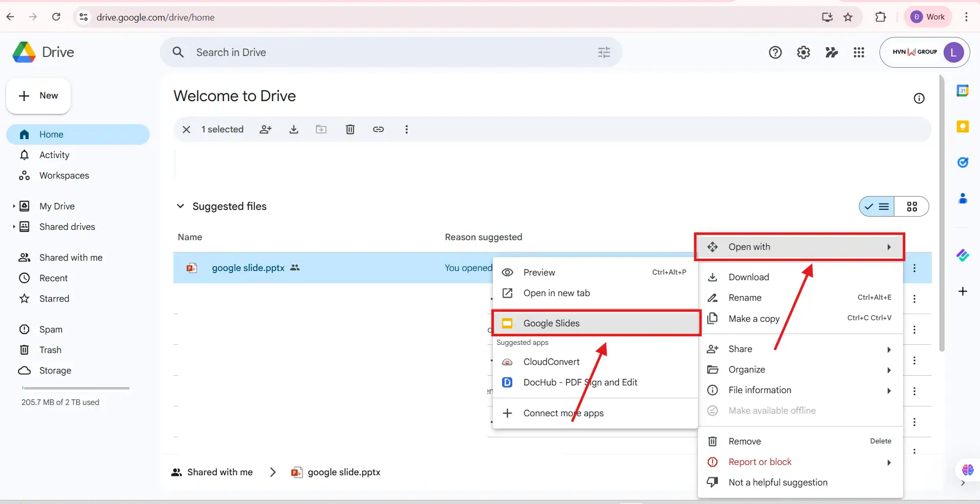Click the account avatar L
The image size is (980, 504).
953,52
